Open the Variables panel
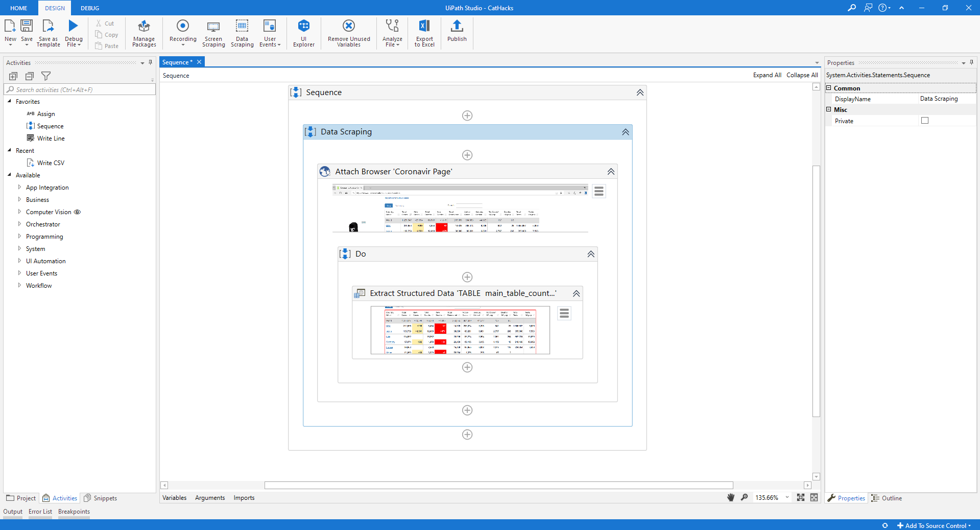The width and height of the screenshot is (980, 530). [x=175, y=498]
